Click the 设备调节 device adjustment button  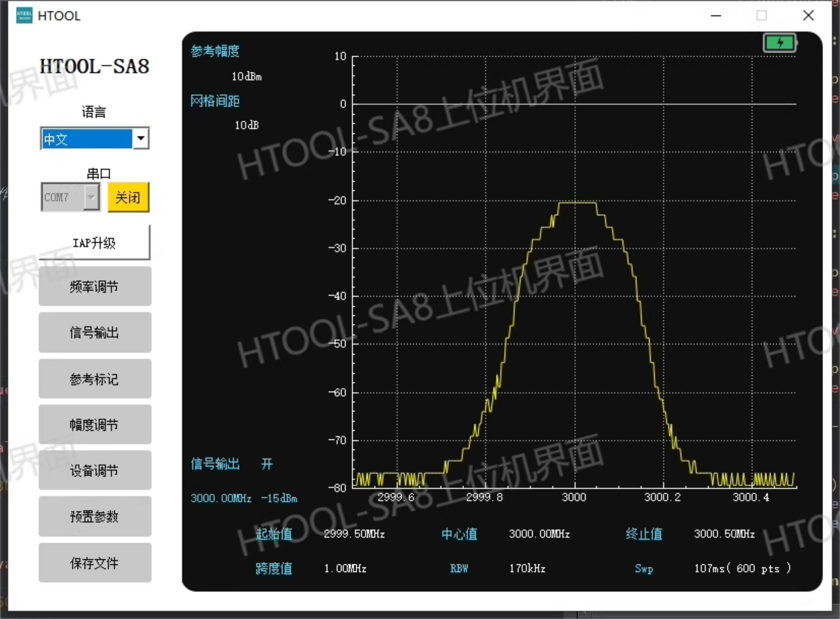[95, 470]
